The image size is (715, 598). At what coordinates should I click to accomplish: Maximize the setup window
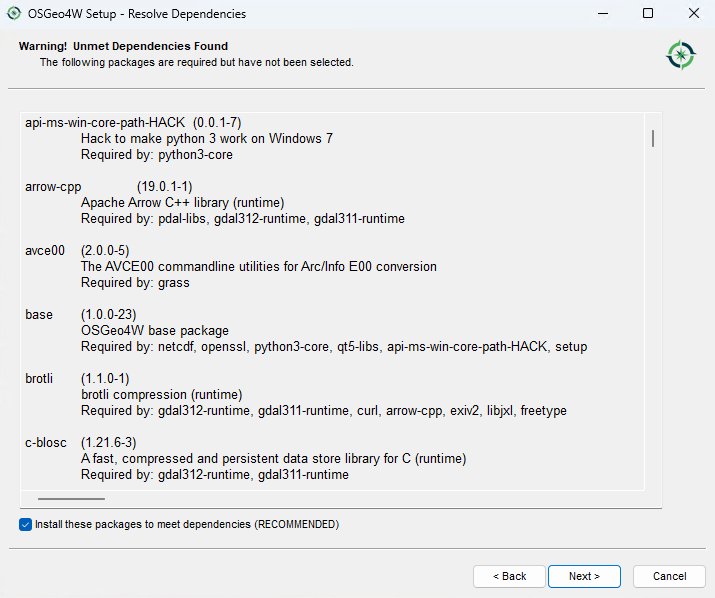coord(647,14)
